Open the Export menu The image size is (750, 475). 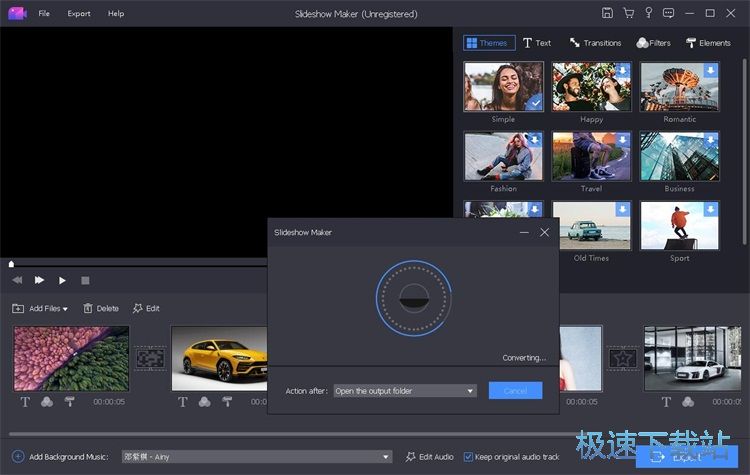(x=79, y=13)
